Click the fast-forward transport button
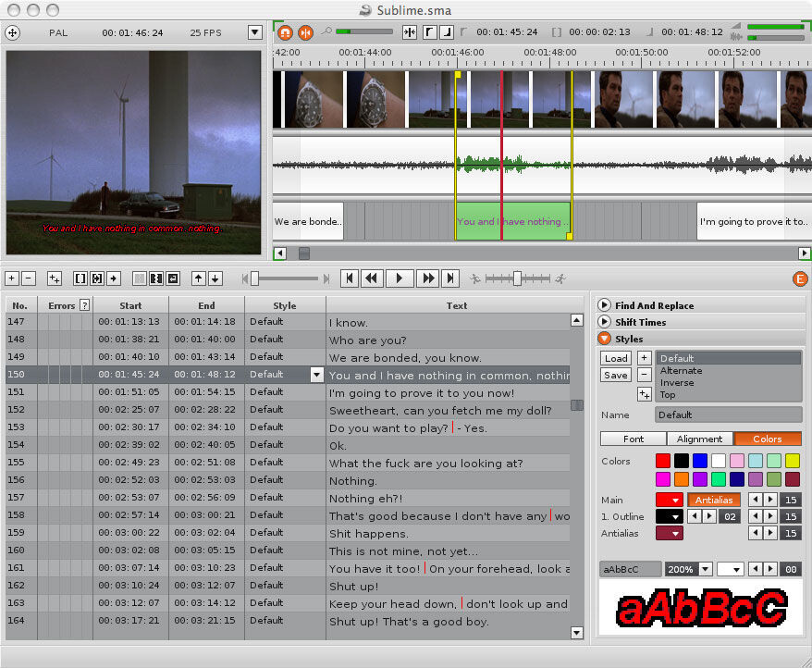The height and width of the screenshot is (668, 812). tap(428, 278)
